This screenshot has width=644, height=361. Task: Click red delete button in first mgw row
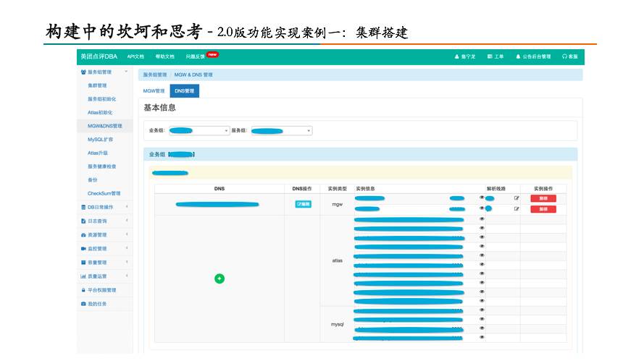click(x=543, y=198)
